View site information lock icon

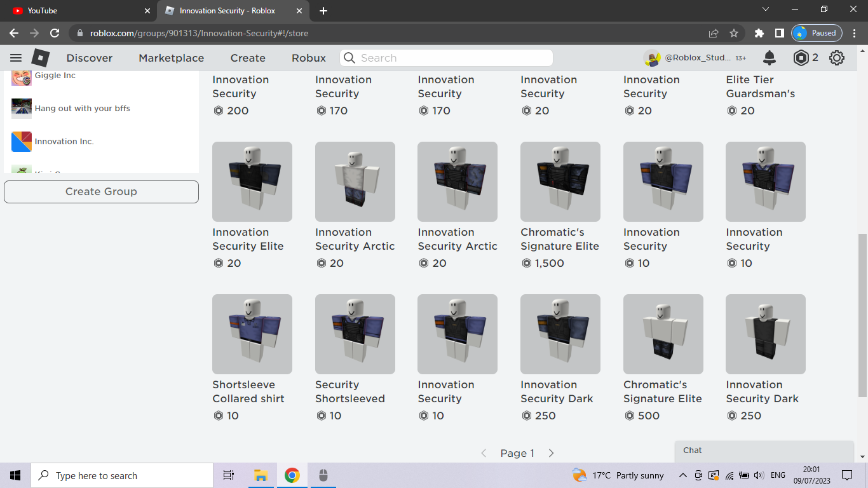pyautogui.click(x=79, y=33)
